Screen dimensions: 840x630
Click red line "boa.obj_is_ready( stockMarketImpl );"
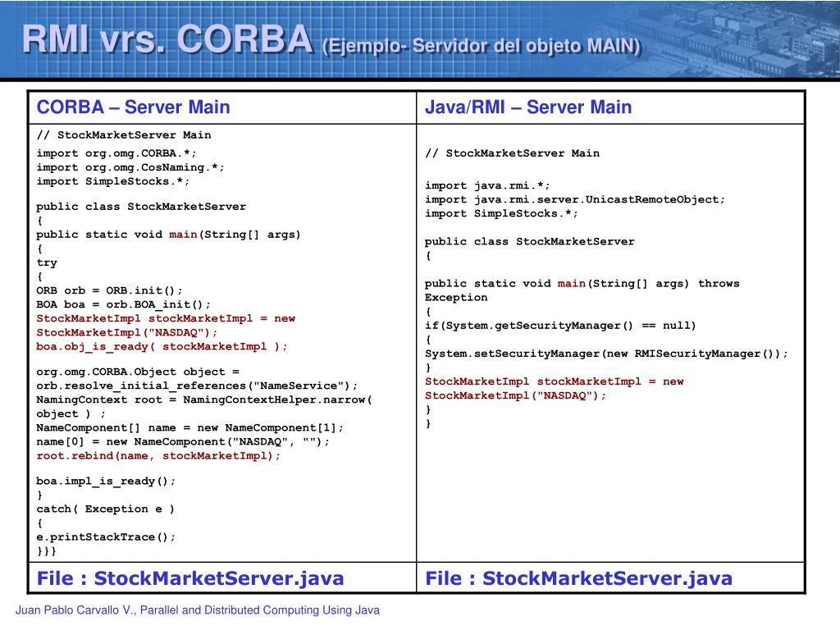162,347
